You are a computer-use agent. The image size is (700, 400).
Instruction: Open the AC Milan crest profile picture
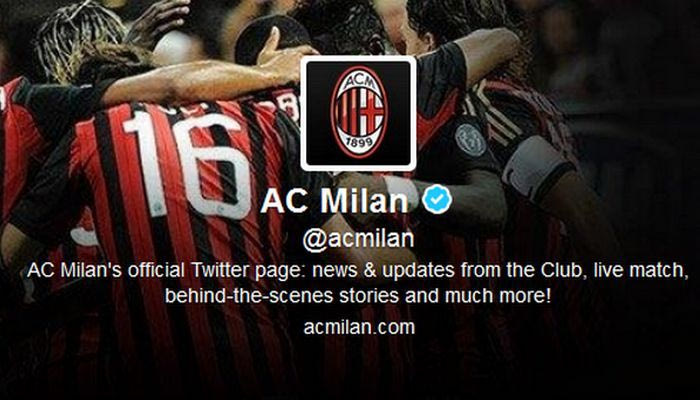tap(358, 113)
